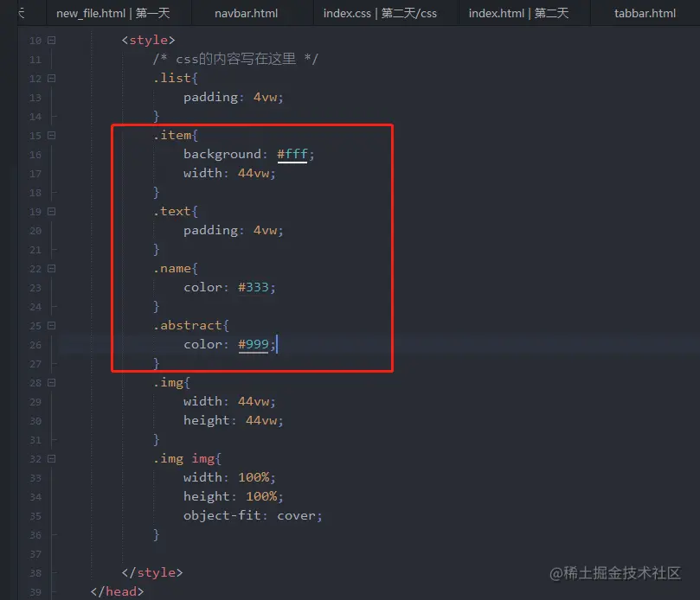
Task: Collapse the style block at line 10
Action: [52, 40]
